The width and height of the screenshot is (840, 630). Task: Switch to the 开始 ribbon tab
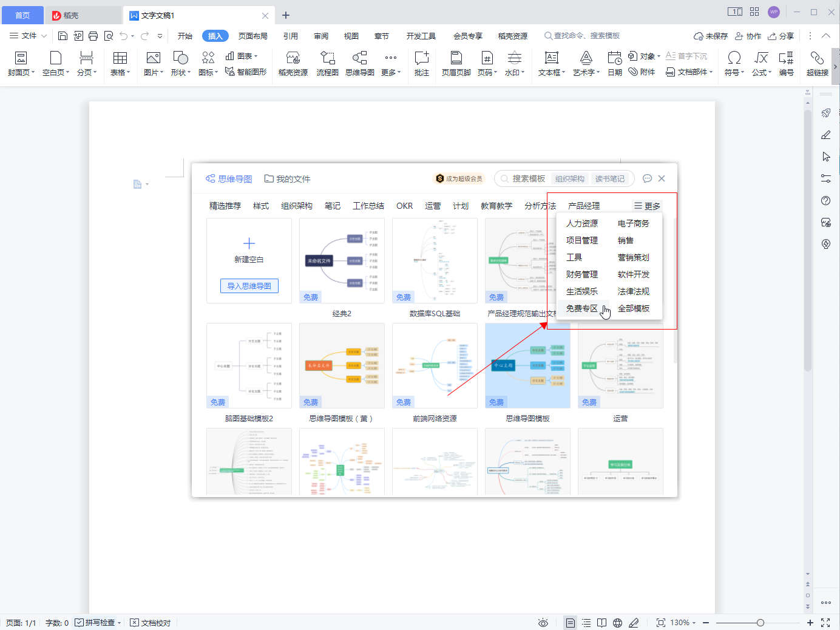pos(185,36)
